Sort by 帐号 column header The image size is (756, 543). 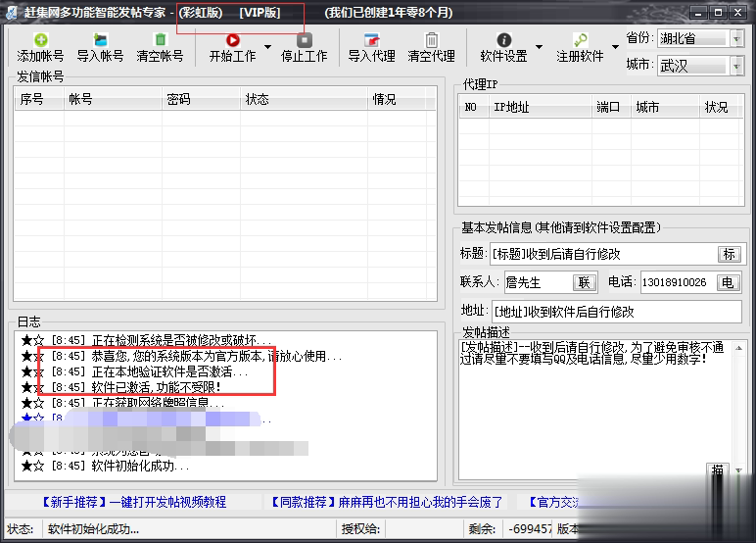(x=113, y=99)
